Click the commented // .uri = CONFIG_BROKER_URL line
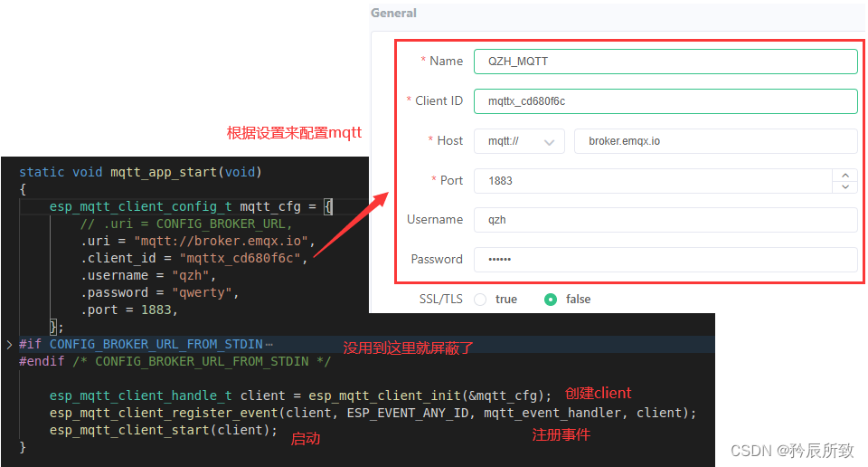The height and width of the screenshot is (467, 868). (x=186, y=224)
